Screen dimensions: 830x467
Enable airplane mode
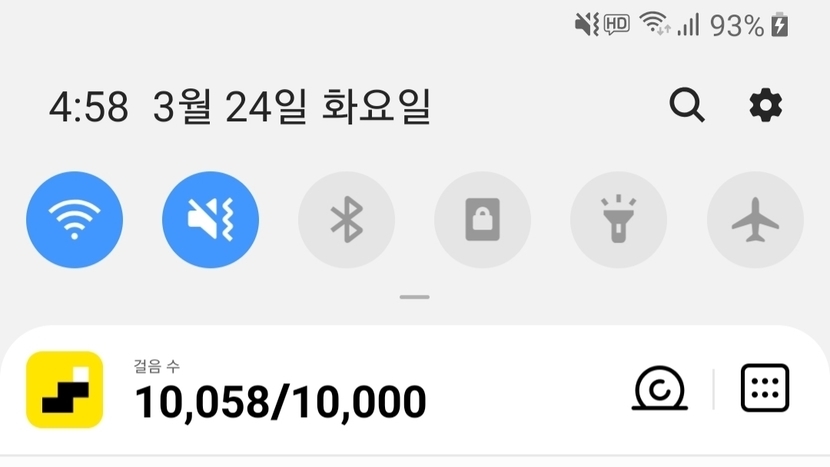755,220
